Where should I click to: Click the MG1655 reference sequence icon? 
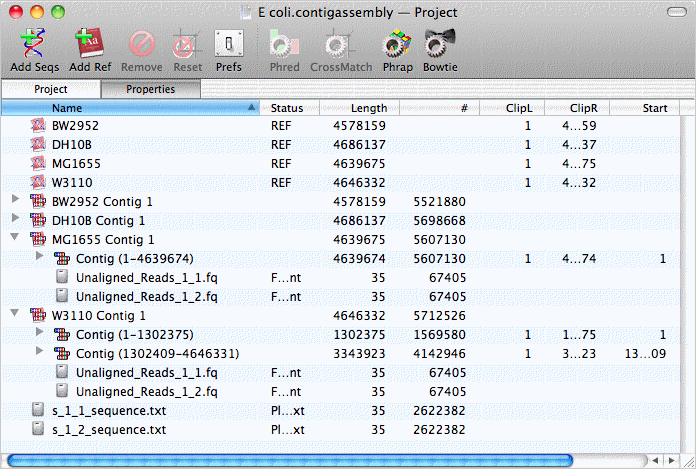click(38, 164)
